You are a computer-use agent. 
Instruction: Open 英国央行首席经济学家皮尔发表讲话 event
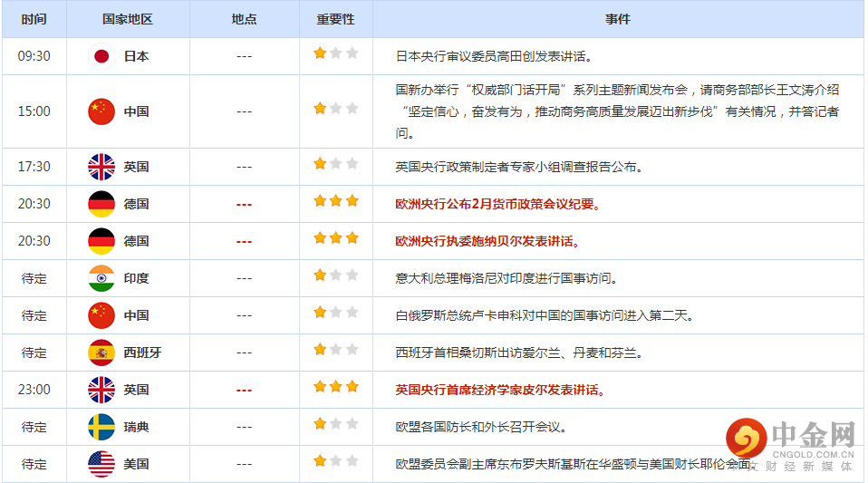coord(499,390)
